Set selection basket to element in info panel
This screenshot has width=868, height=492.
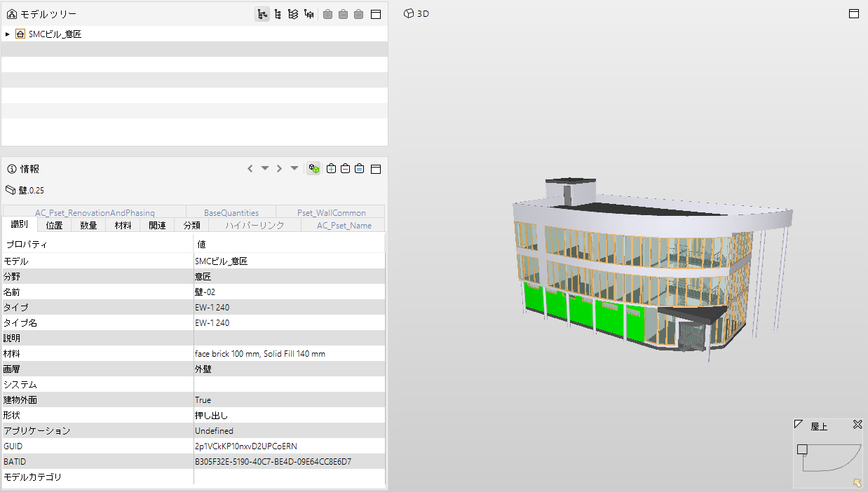tap(359, 169)
